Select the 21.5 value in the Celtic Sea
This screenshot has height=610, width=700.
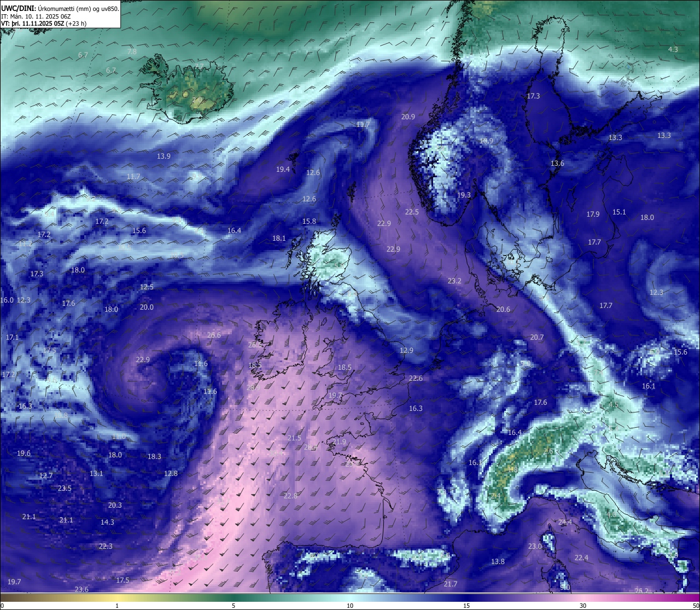294,438
